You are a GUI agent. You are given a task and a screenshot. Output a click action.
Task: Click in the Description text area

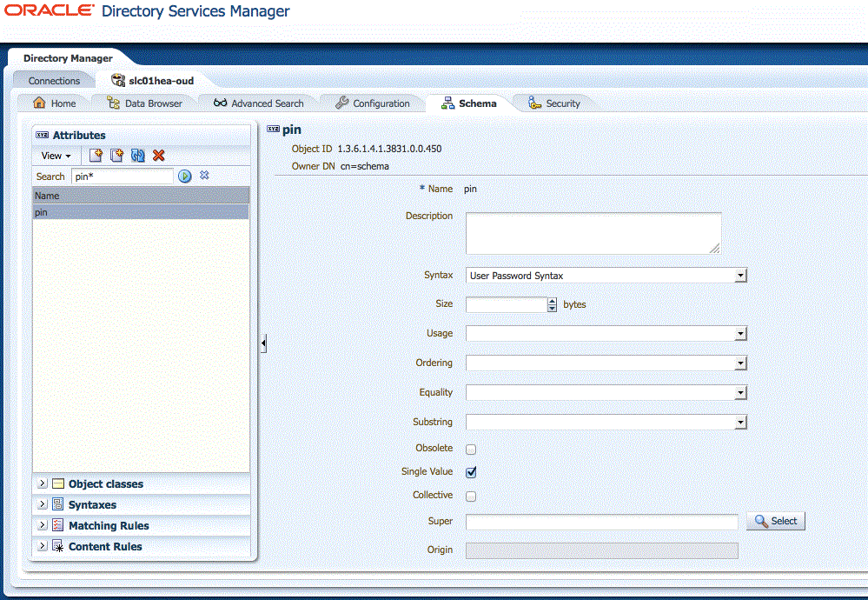click(593, 233)
